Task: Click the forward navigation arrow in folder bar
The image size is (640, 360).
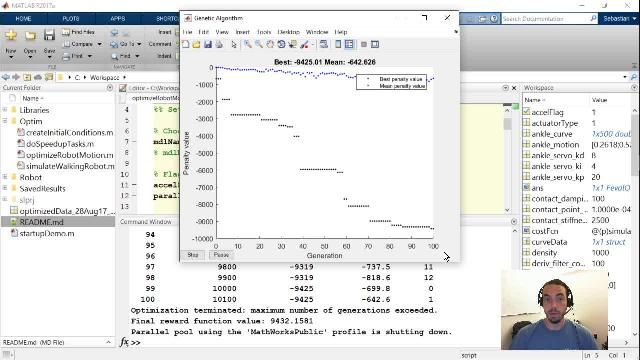Action: 16,77
